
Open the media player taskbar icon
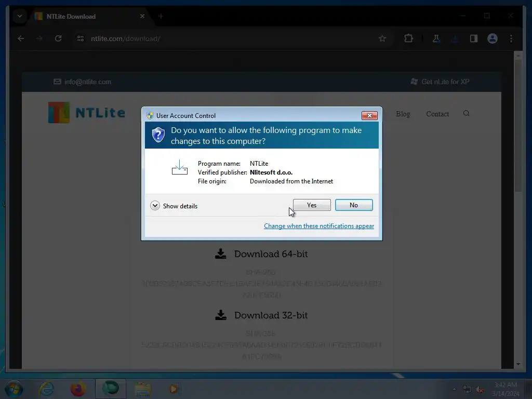[174, 389]
